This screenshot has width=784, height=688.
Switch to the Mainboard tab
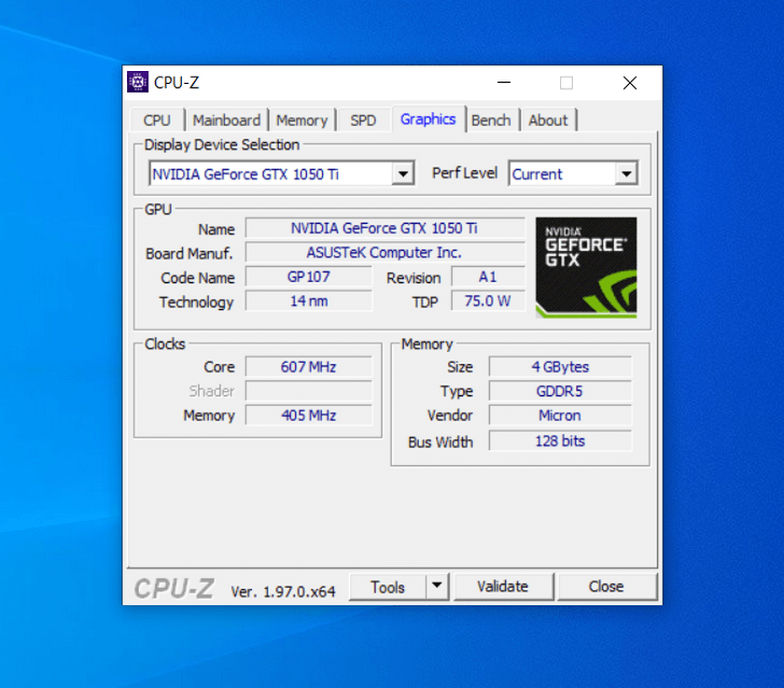pos(227,120)
